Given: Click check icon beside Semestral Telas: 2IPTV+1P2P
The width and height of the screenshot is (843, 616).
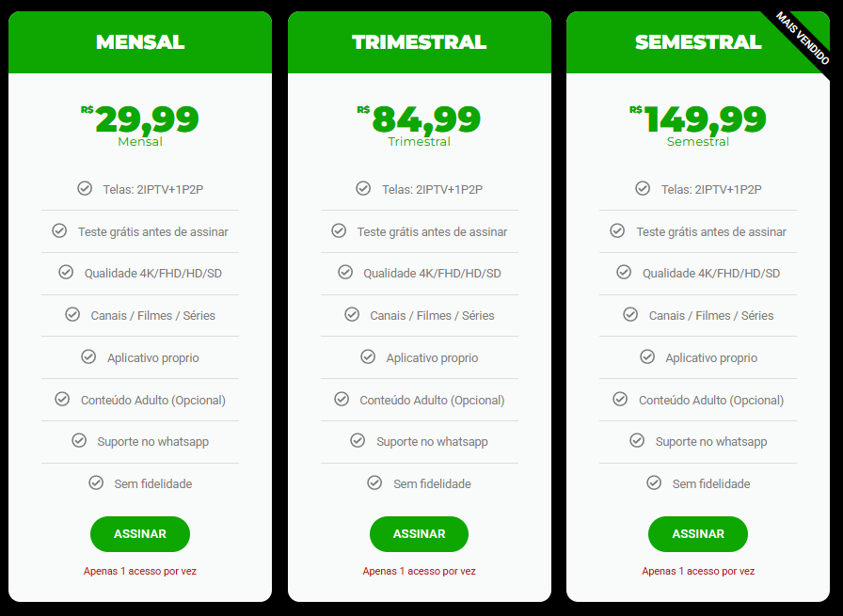Looking at the screenshot, I should [x=643, y=188].
